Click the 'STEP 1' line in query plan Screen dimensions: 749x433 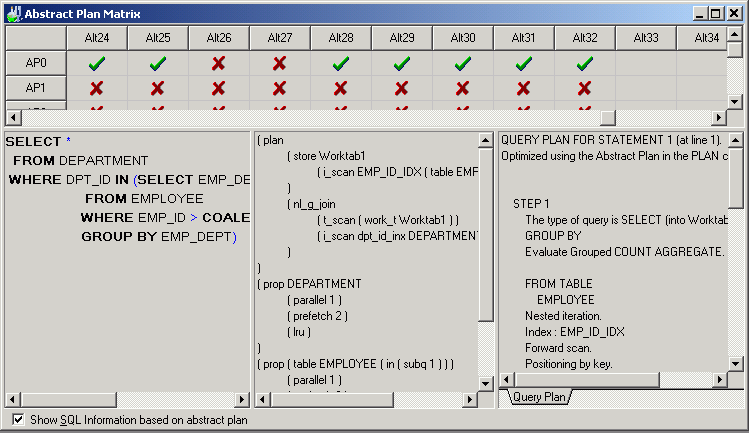click(531, 204)
